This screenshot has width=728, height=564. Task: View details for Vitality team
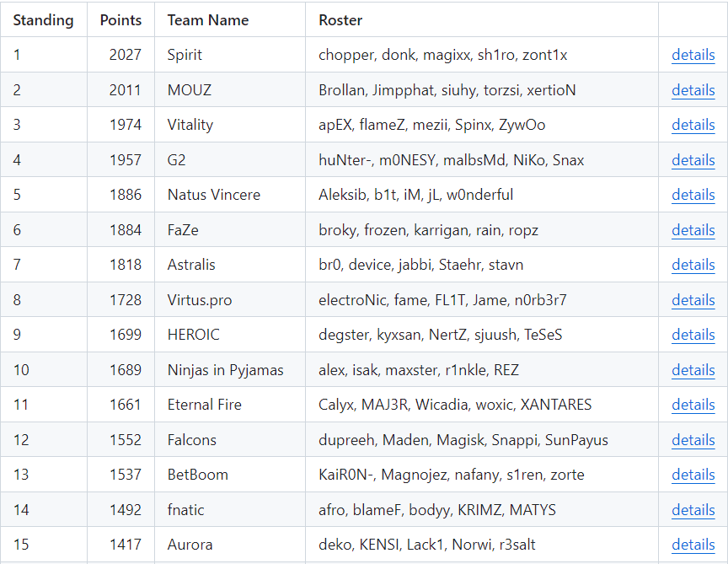[x=693, y=125]
